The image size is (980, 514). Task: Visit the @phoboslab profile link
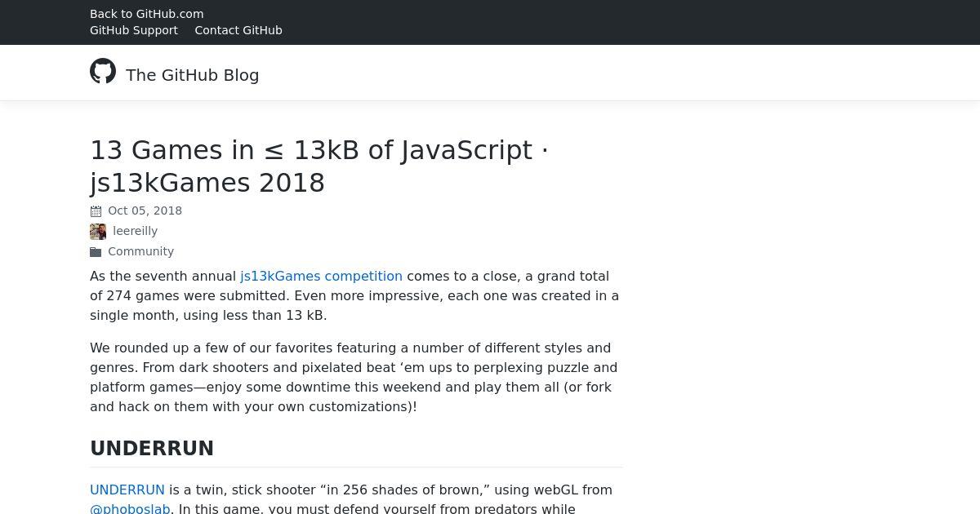pos(131,508)
